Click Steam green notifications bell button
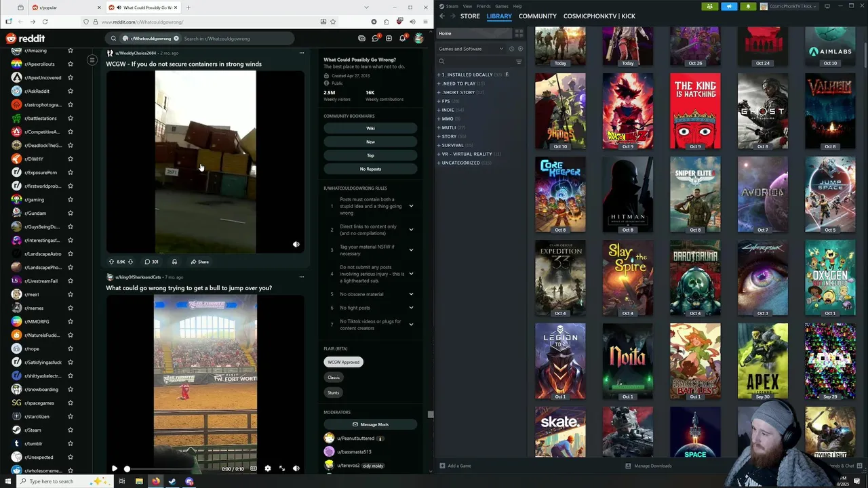 coord(748,6)
